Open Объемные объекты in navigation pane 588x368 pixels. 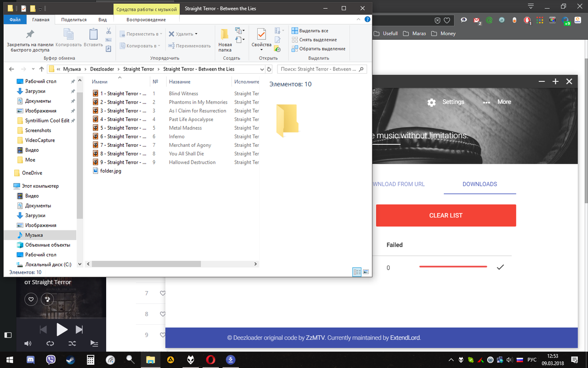[x=47, y=245]
